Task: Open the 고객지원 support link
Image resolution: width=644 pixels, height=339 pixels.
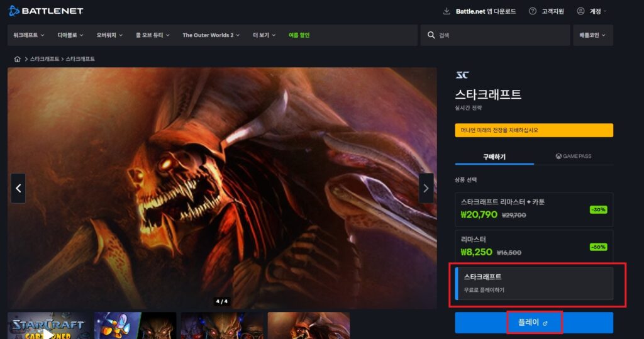Action: pyautogui.click(x=552, y=11)
